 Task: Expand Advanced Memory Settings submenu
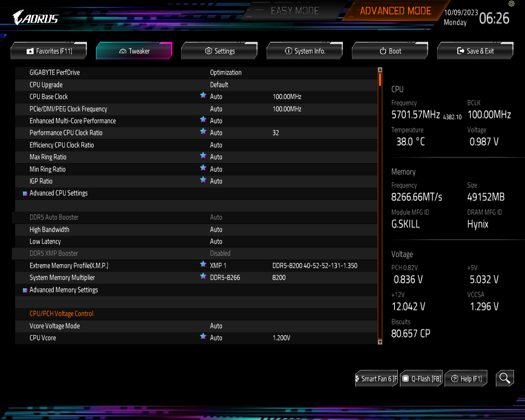click(64, 290)
